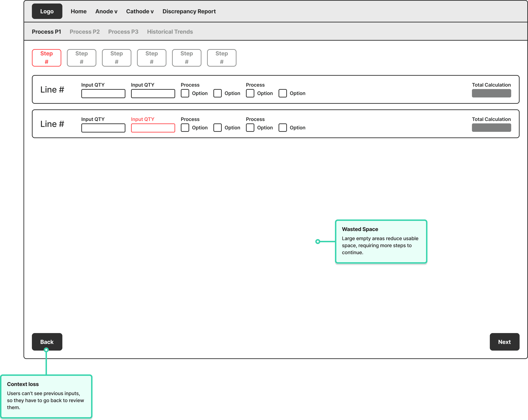Open the Anode dropdown menu
528x420 pixels.
click(106, 11)
